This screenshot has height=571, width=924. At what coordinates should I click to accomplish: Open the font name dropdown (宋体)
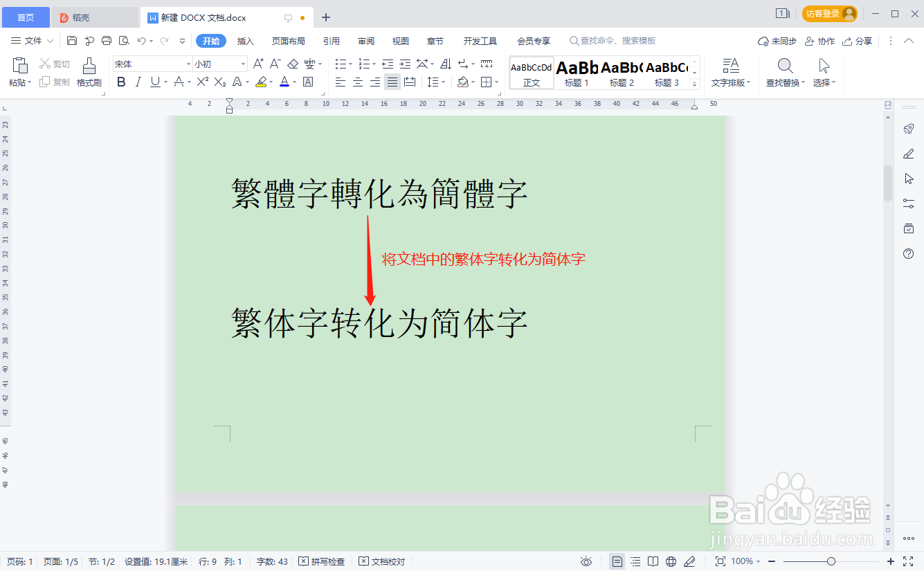(188, 64)
